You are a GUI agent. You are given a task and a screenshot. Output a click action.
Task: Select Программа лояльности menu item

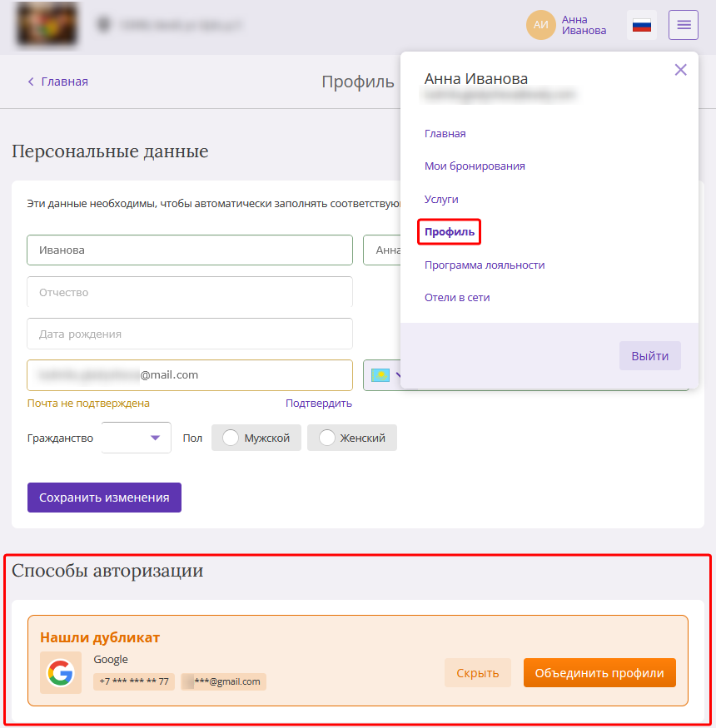coord(485,265)
